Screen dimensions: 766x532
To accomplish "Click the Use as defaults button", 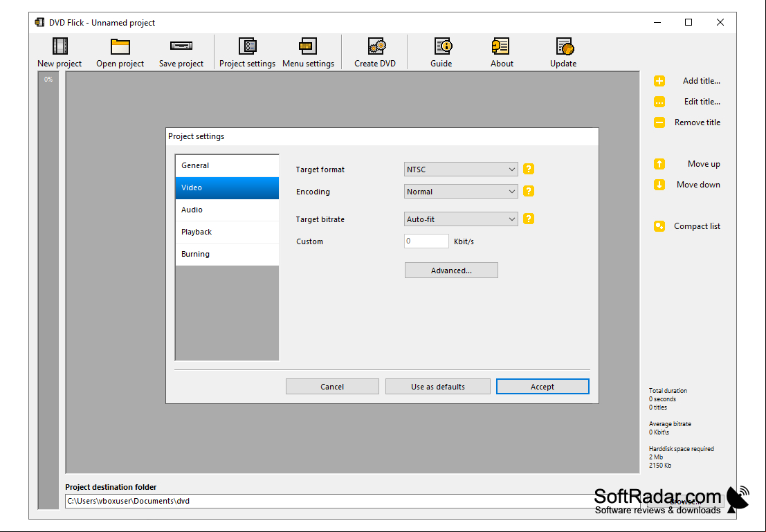I will click(x=438, y=387).
